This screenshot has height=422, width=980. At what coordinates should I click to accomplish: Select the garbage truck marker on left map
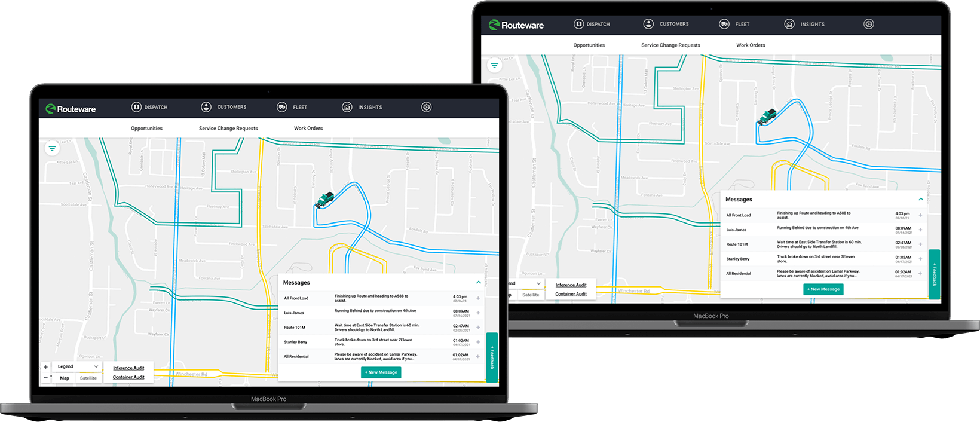pos(324,199)
